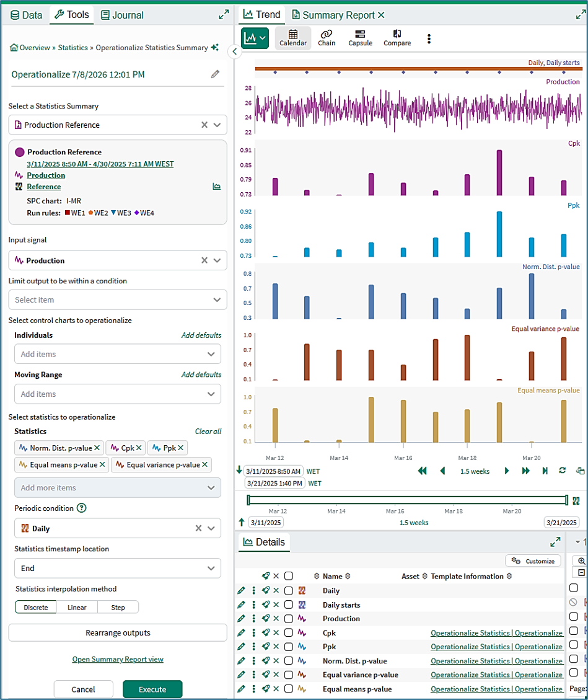
Task: Expand the Individuals Add items dropdown
Action: (x=118, y=354)
